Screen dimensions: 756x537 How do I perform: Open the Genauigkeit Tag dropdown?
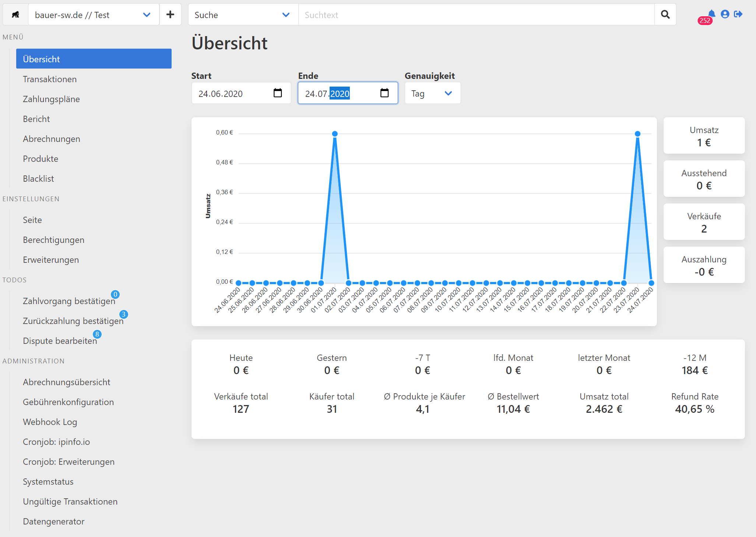[x=432, y=93]
